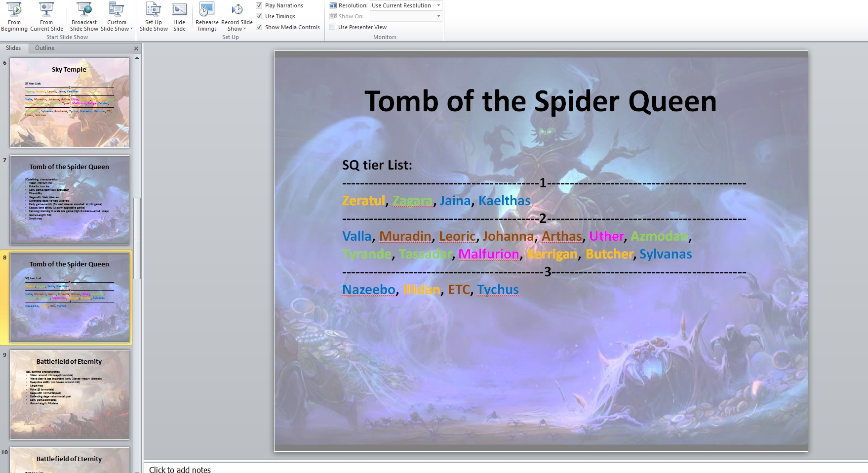
Task: Click the tier 1 divider number
Action: coord(543,183)
